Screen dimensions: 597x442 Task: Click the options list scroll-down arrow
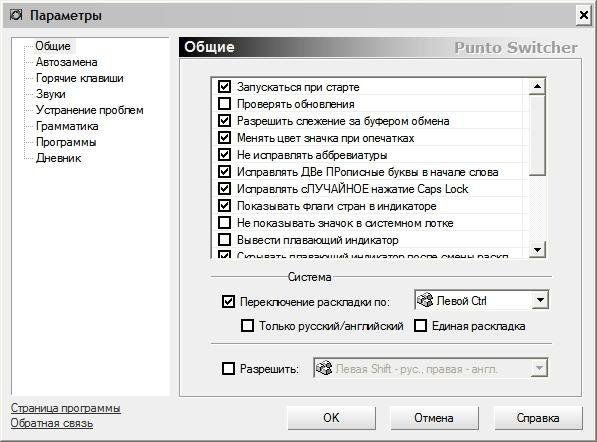[x=537, y=250]
